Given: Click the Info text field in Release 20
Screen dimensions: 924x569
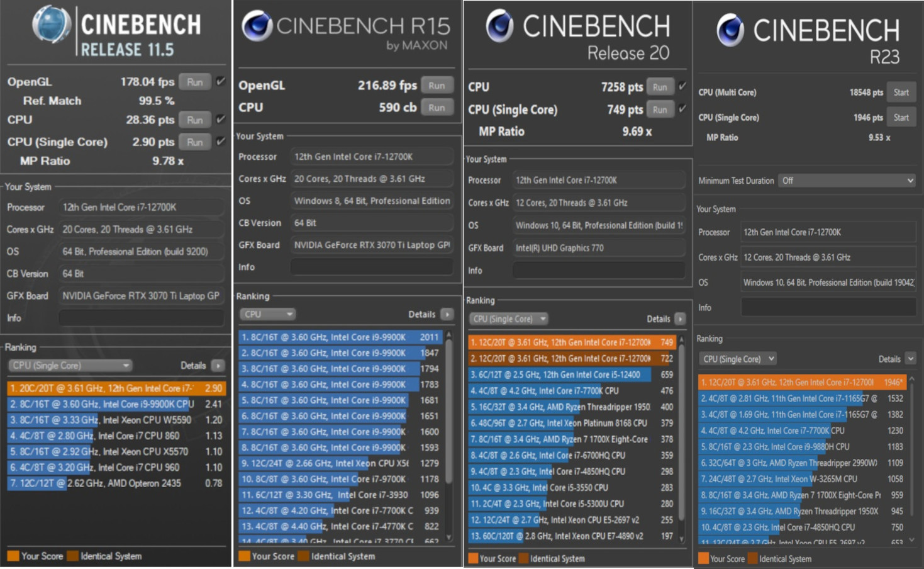Looking at the screenshot, I should coord(598,271).
